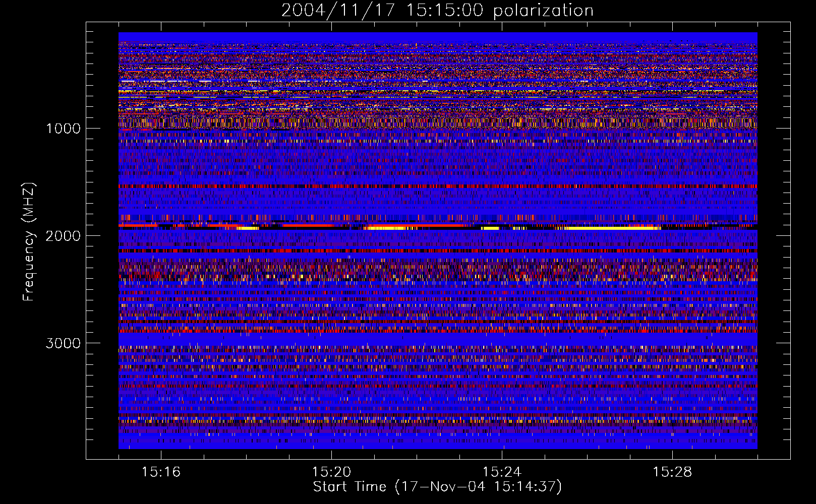Click the 1000 frequency tick label
This screenshot has height=504, width=816.
coord(63,129)
